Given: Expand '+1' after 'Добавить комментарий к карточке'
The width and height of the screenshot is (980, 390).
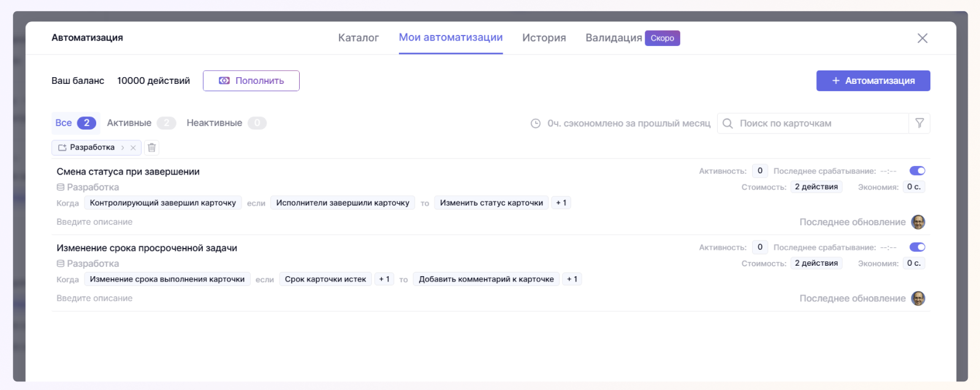Looking at the screenshot, I should click(x=572, y=279).
